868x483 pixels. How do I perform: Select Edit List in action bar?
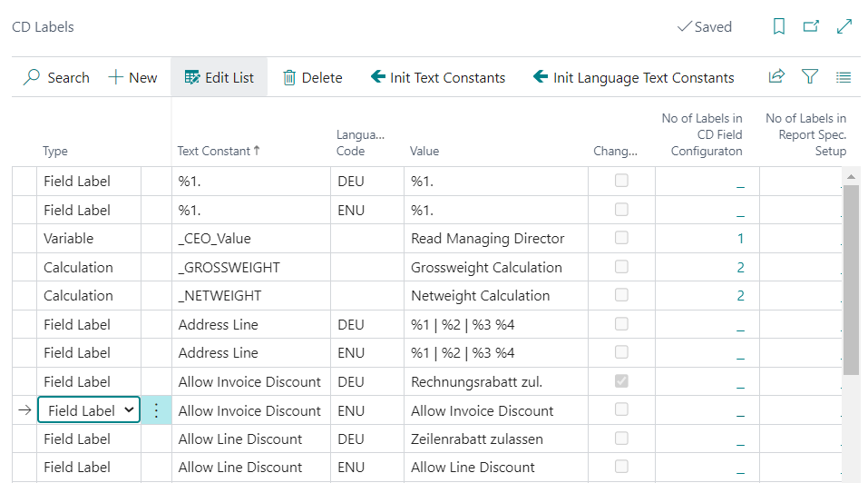pos(219,77)
